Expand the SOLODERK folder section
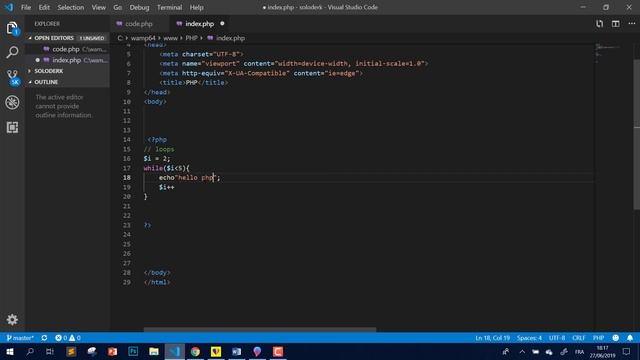This screenshot has width=640, height=360. pos(67,71)
